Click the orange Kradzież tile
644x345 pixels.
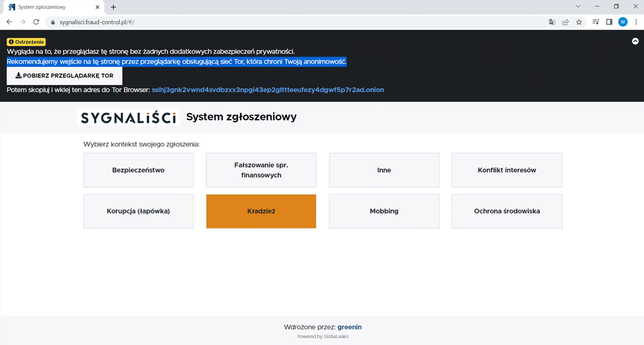[x=261, y=212]
